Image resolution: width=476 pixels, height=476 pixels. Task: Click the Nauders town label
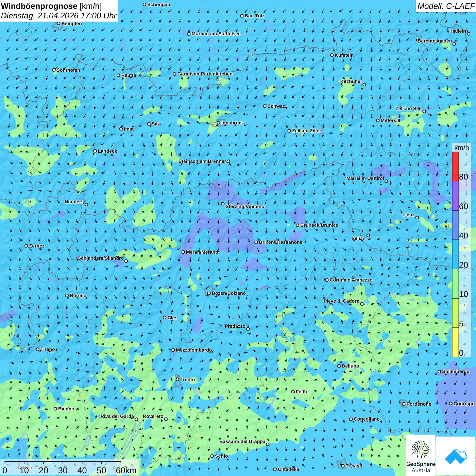pyautogui.click(x=74, y=202)
